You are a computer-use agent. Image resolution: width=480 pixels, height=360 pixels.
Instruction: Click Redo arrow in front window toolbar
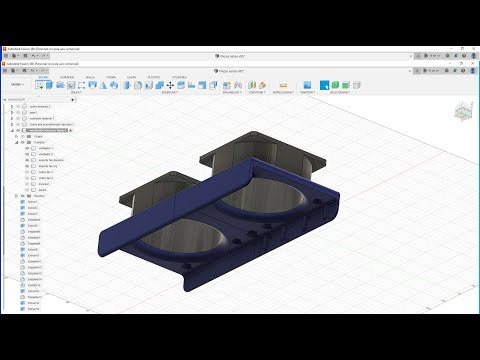point(43,71)
